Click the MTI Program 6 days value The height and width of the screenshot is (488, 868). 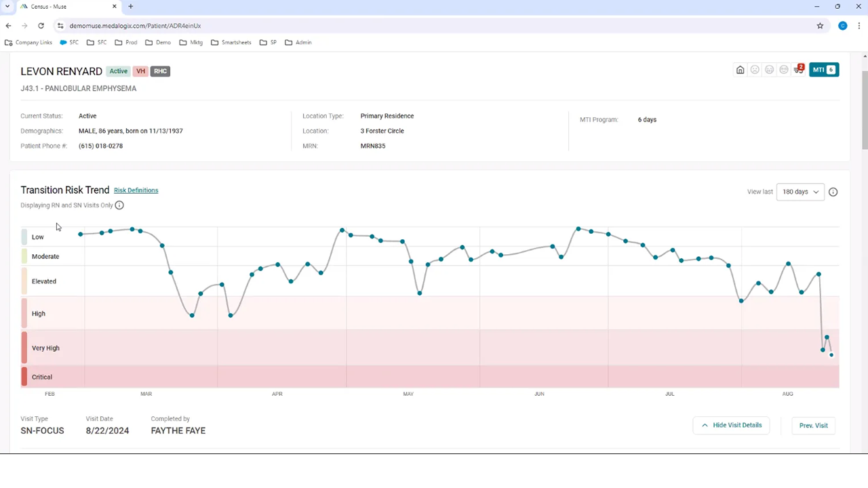[x=647, y=120]
